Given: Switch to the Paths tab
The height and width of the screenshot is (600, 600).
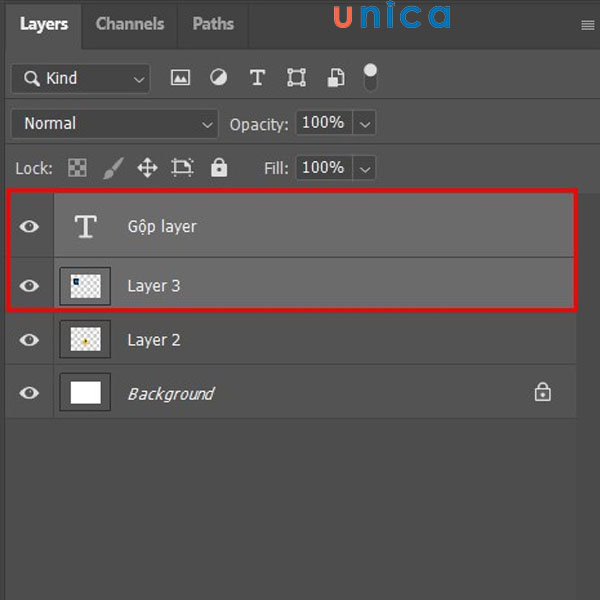Looking at the screenshot, I should pos(213,24).
